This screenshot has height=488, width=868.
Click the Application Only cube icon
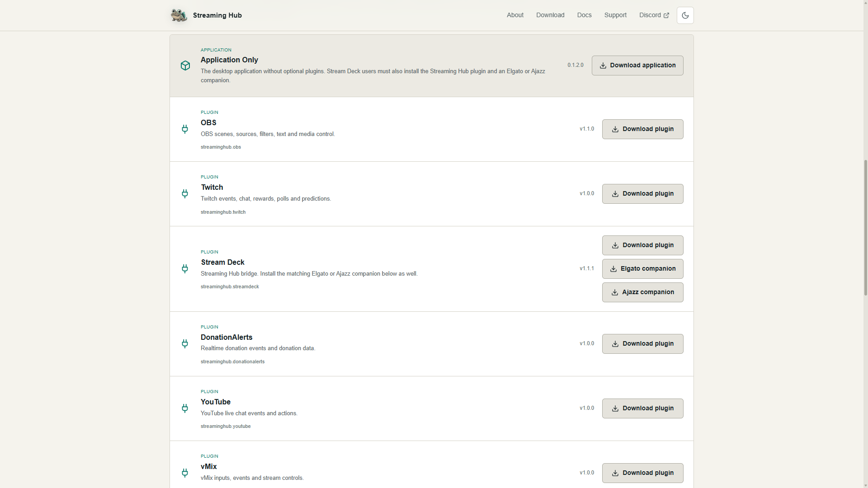pos(185,66)
